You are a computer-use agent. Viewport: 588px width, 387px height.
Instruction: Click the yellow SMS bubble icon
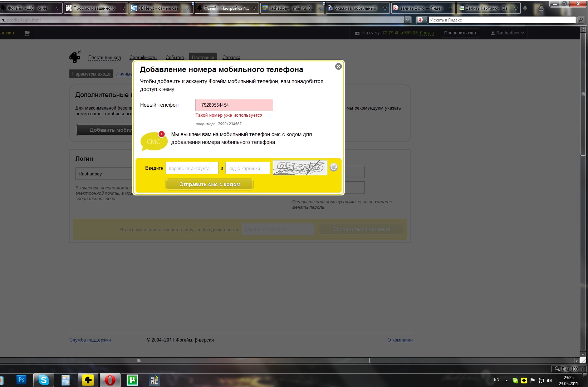pos(154,141)
